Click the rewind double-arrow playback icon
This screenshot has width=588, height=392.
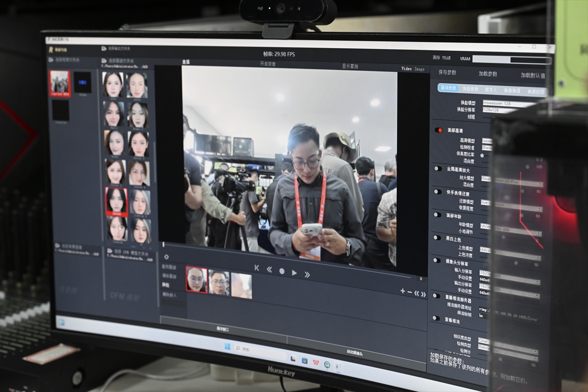pos(269,269)
